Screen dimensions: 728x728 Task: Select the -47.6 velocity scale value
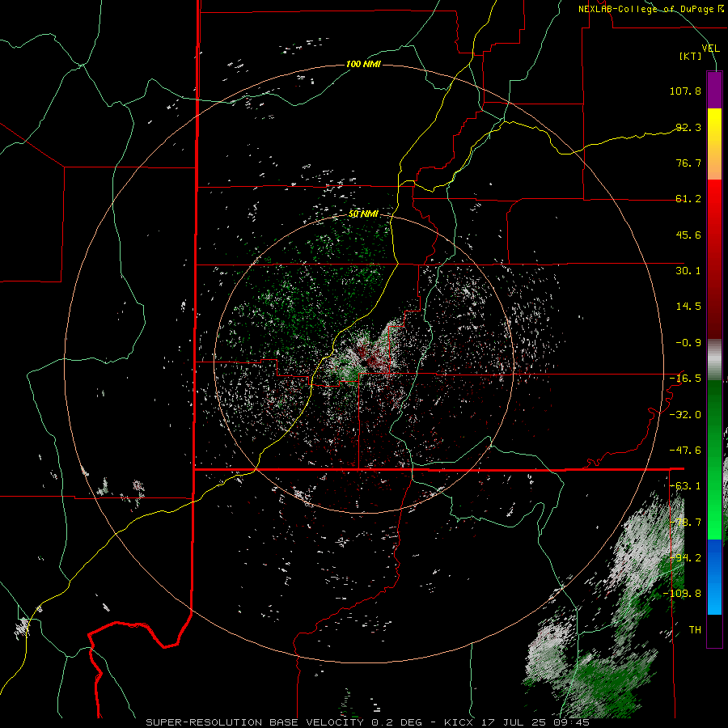pos(685,451)
